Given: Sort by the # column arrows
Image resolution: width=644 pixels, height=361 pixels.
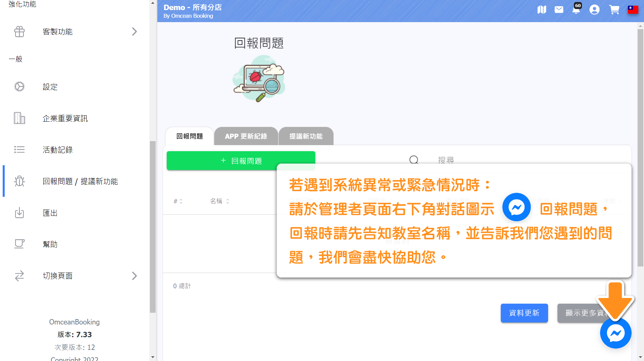Looking at the screenshot, I should (181, 201).
